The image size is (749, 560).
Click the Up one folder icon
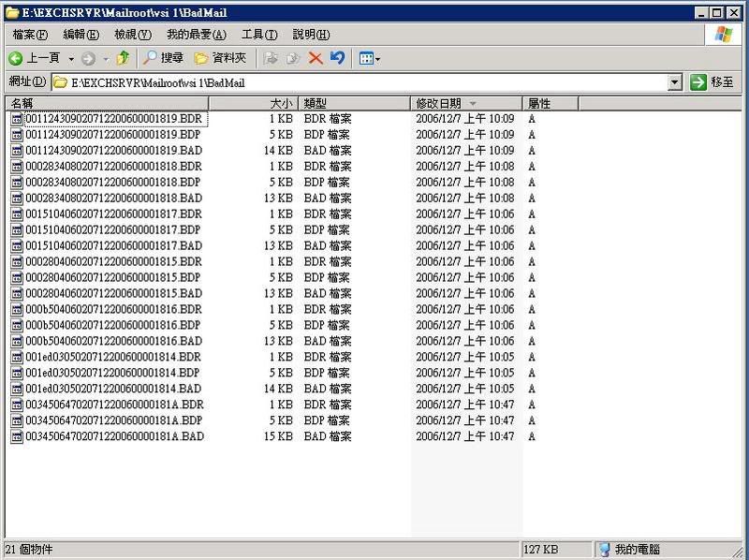(x=123, y=58)
